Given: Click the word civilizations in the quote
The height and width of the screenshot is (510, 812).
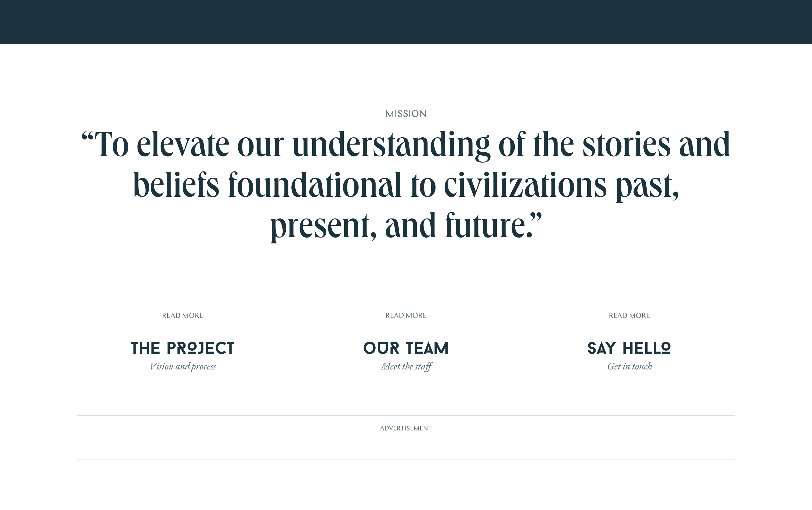Looking at the screenshot, I should click(x=525, y=185).
